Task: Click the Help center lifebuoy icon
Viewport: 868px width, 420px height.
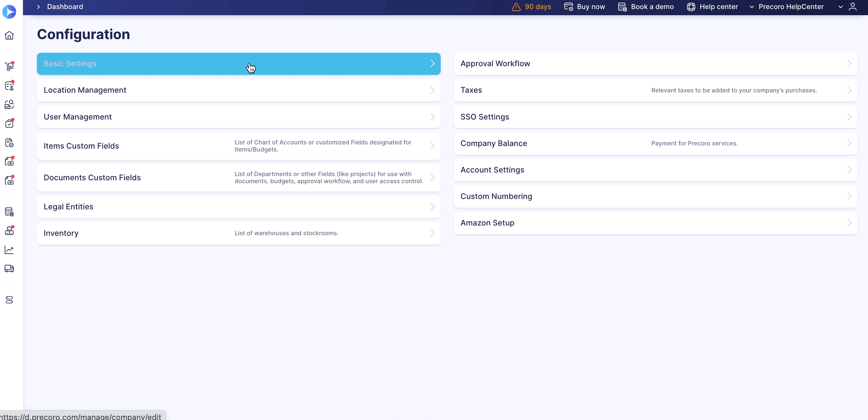Action: point(691,7)
